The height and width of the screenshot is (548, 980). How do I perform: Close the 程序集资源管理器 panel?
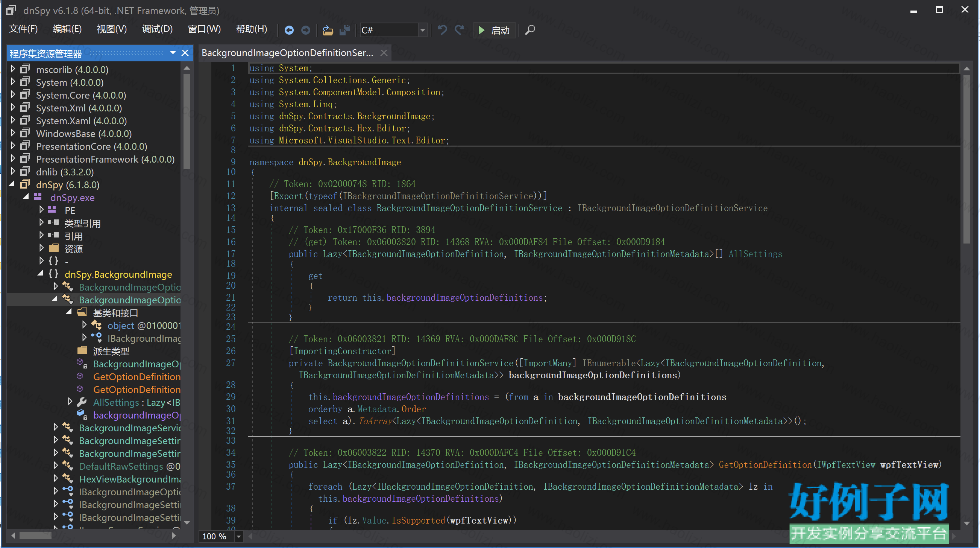tap(185, 53)
